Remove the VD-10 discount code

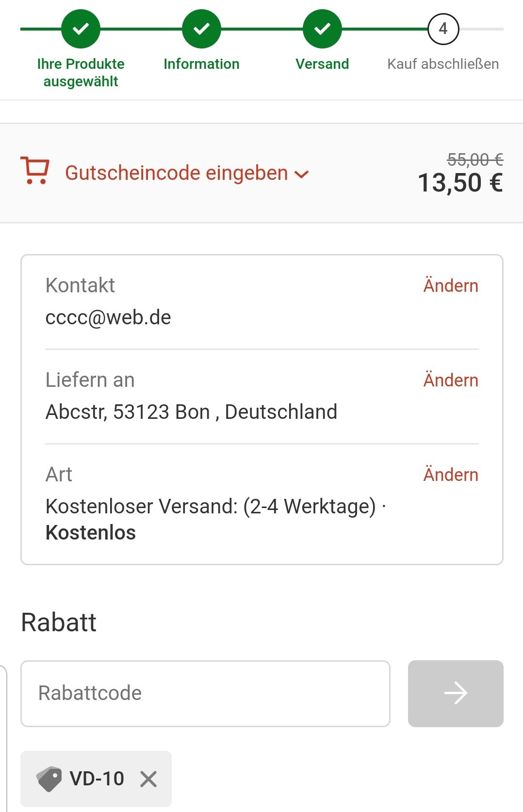coord(148,779)
